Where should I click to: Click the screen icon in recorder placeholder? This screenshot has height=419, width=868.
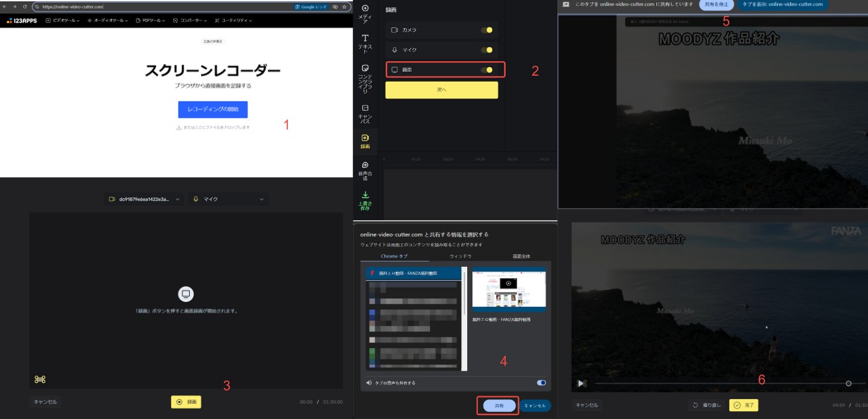point(186,294)
